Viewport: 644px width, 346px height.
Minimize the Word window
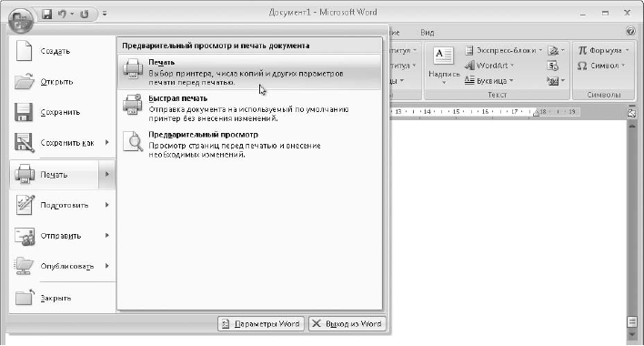583,14
